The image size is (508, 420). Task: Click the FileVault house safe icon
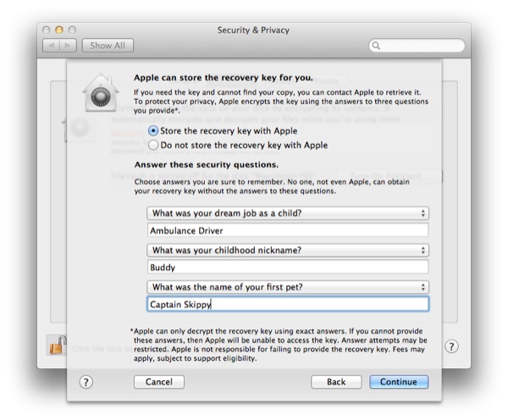101,93
